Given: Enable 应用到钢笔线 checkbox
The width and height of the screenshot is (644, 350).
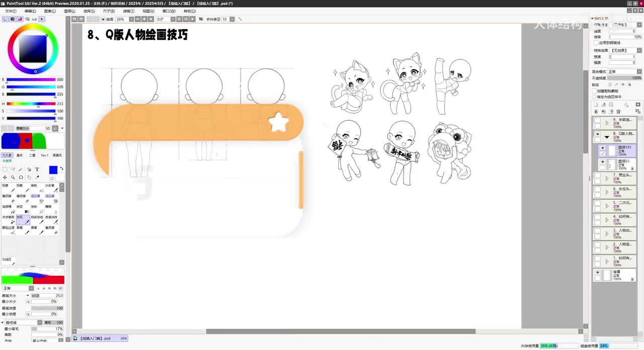Looking at the screenshot, I should [596, 43].
